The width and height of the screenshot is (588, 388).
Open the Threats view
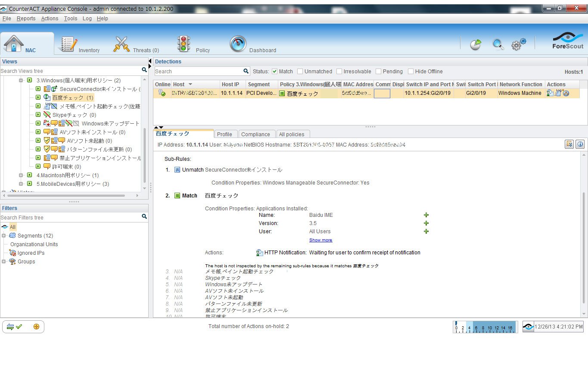point(136,44)
